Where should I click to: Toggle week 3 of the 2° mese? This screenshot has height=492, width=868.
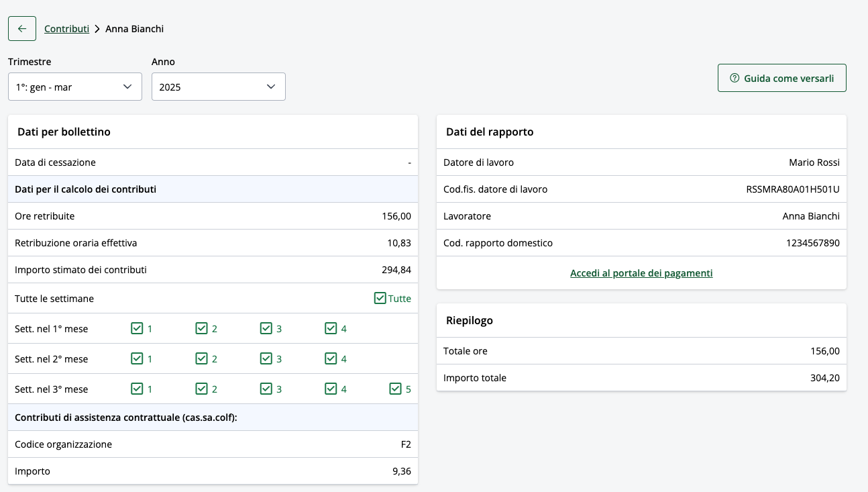click(x=266, y=358)
